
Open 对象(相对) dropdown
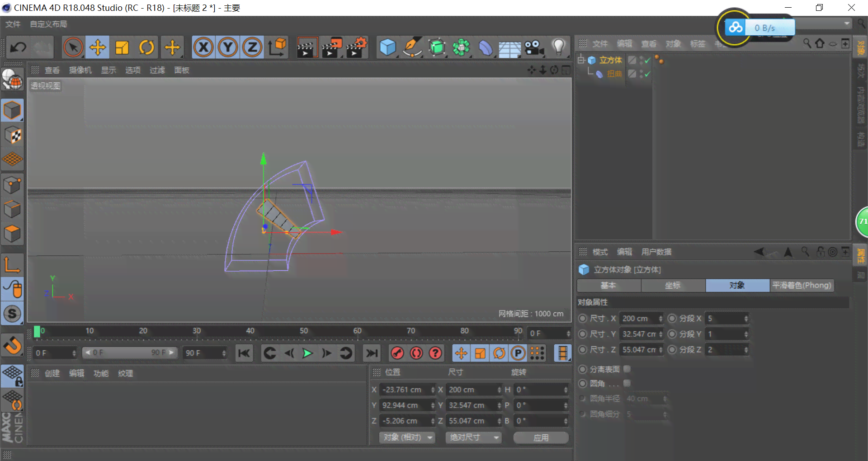[407, 437]
